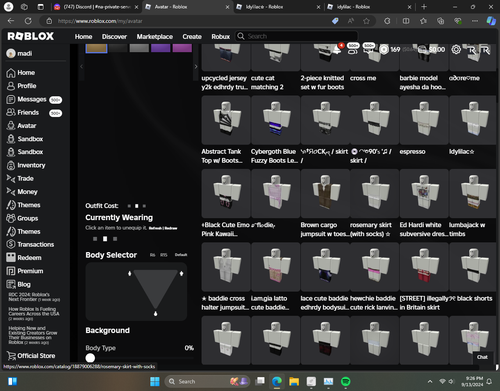The image size is (500, 391).
Task: Refresh the browser page
Action: (x=28, y=21)
